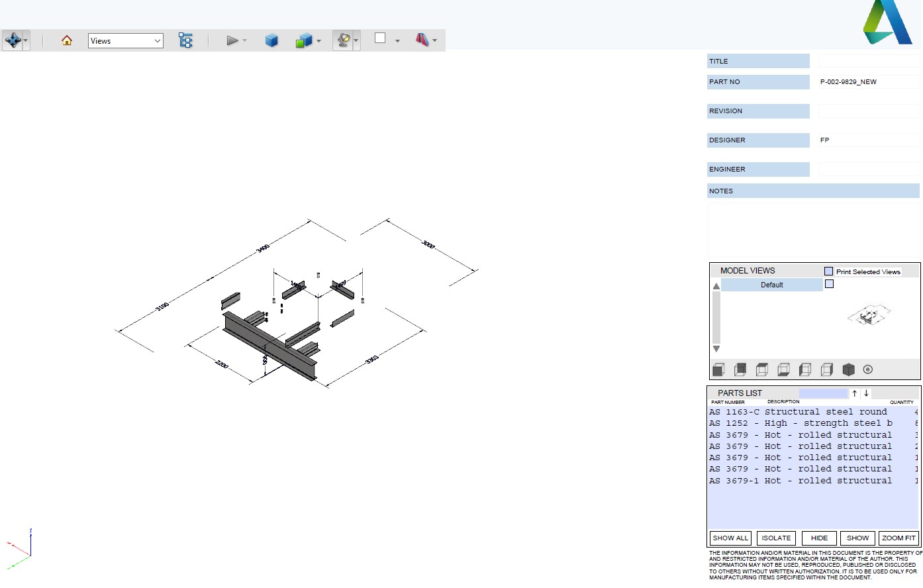
Task: Select the orbit navigation tool
Action: 13,40
